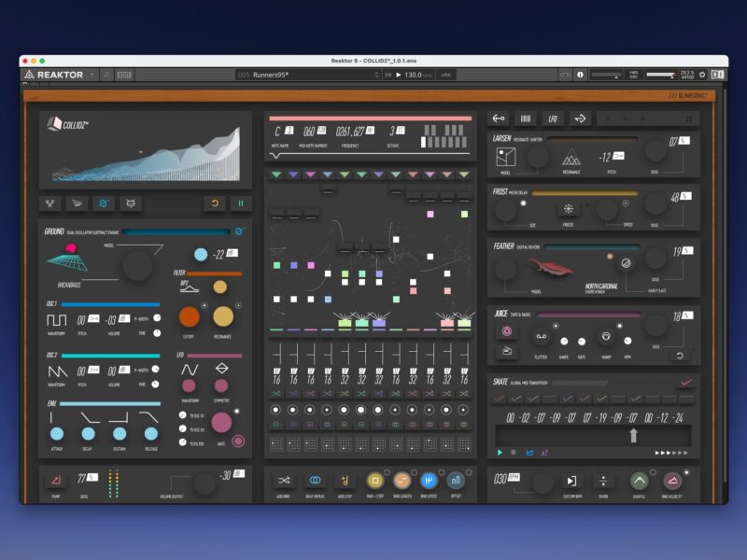Image resolution: width=747 pixels, height=560 pixels.
Task: Click the Shuffle green button
Action: click(x=639, y=481)
